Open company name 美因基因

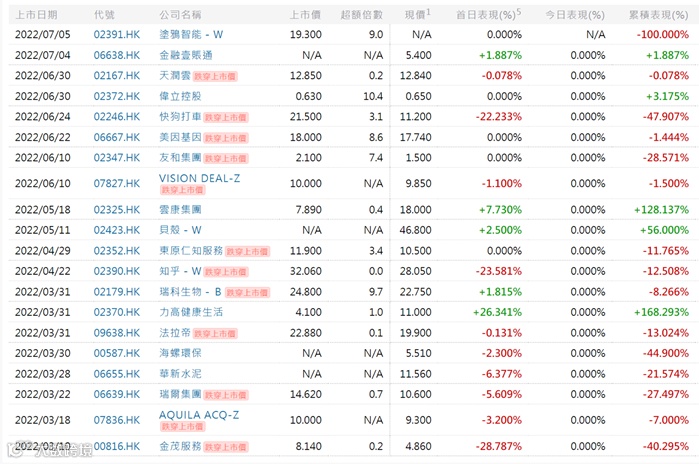tap(181, 137)
